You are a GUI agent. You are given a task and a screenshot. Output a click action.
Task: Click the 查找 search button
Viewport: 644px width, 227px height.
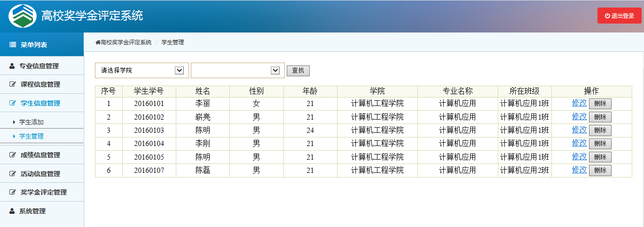click(298, 71)
